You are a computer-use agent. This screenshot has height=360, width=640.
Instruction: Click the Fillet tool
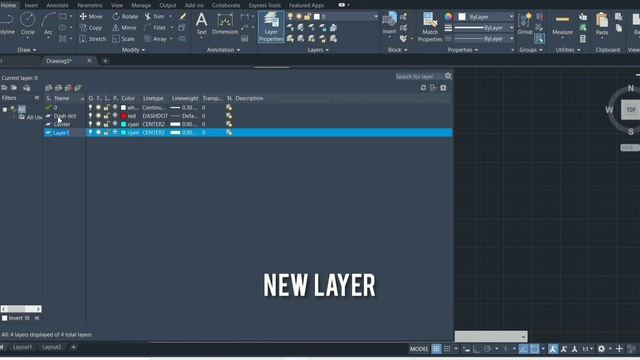(155, 28)
